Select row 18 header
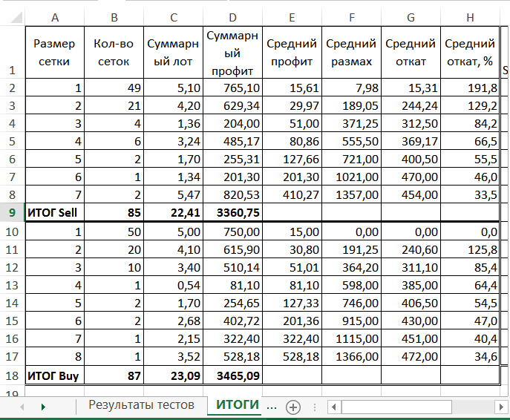 (12, 375)
